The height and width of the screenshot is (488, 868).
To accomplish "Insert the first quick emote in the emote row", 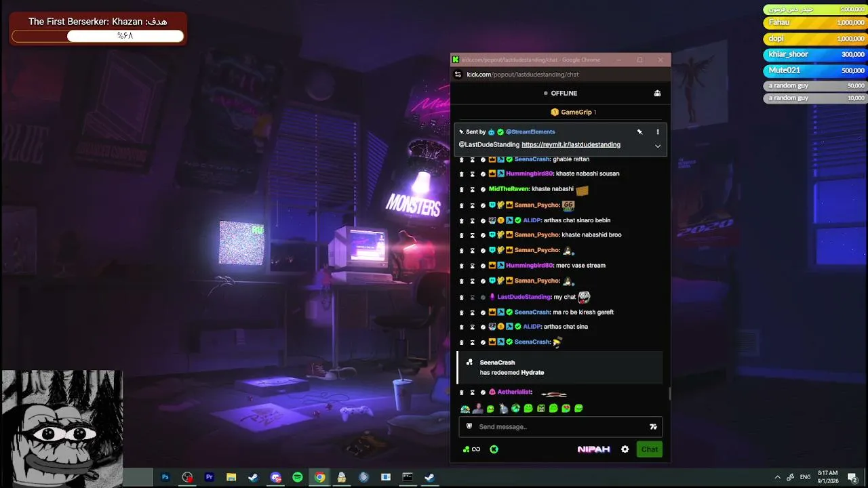I will pos(465,409).
